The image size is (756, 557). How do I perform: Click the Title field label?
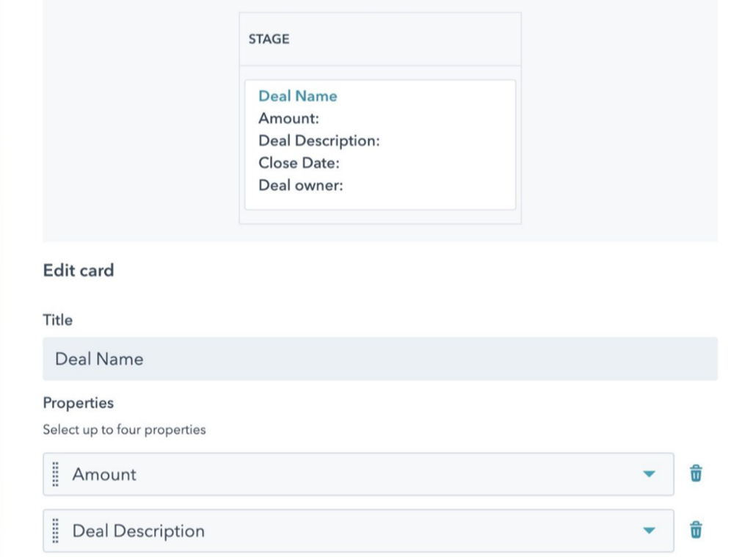(x=58, y=320)
